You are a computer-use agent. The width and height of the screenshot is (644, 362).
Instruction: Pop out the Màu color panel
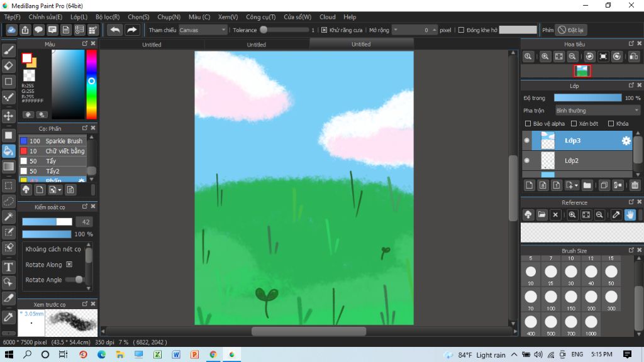pos(85,43)
